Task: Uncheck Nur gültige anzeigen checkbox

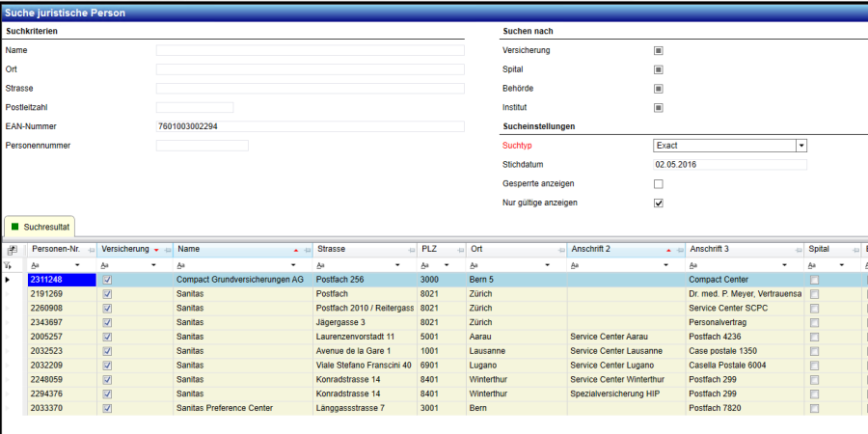Action: (x=659, y=203)
